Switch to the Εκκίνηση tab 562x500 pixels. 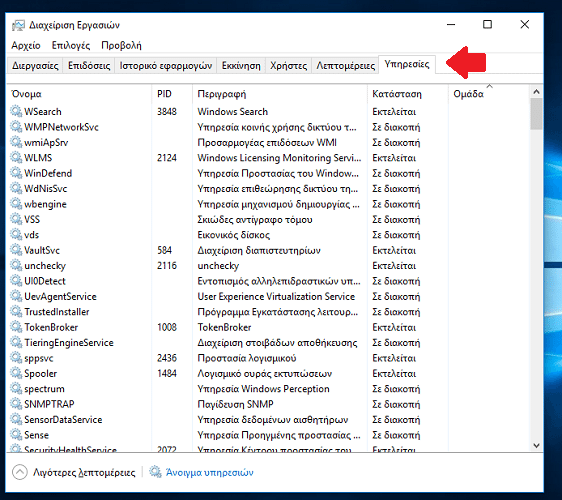[241, 66]
